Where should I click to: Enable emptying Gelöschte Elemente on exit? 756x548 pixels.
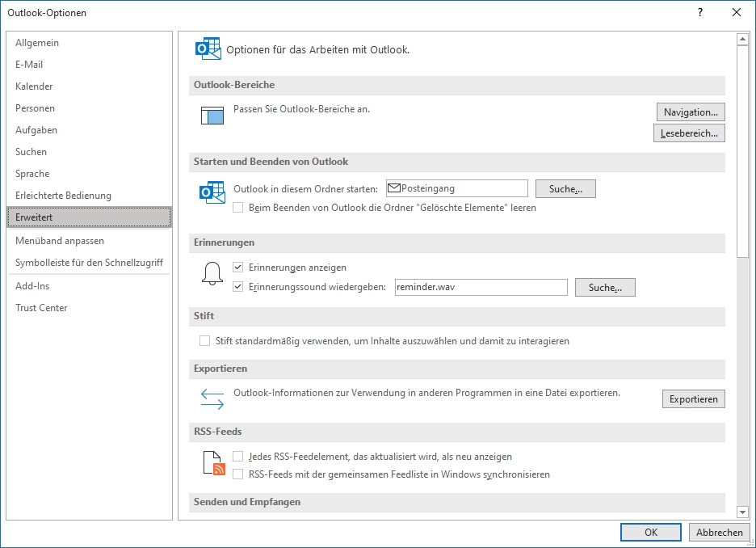(x=238, y=208)
